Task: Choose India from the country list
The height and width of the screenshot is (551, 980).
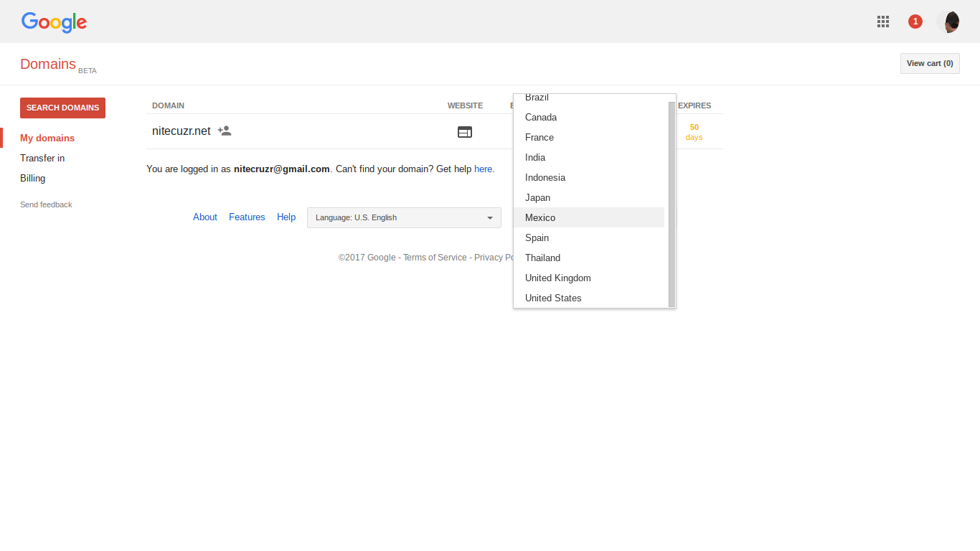Action: click(x=589, y=157)
